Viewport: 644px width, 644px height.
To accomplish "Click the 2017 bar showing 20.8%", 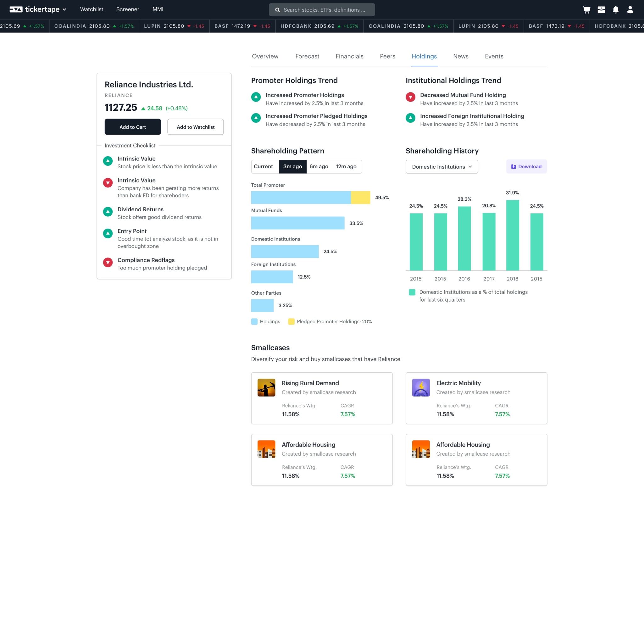I will 489,242.
